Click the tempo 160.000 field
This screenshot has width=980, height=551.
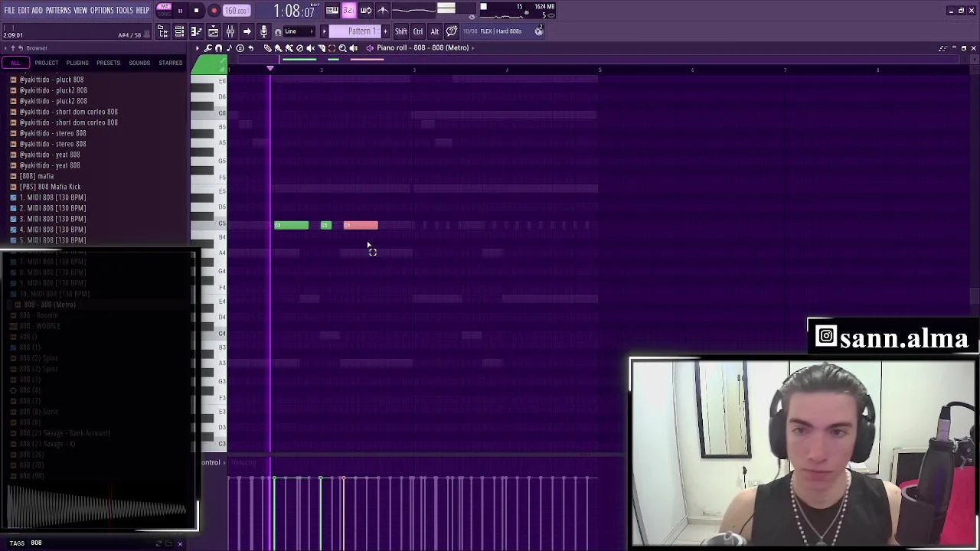click(236, 11)
